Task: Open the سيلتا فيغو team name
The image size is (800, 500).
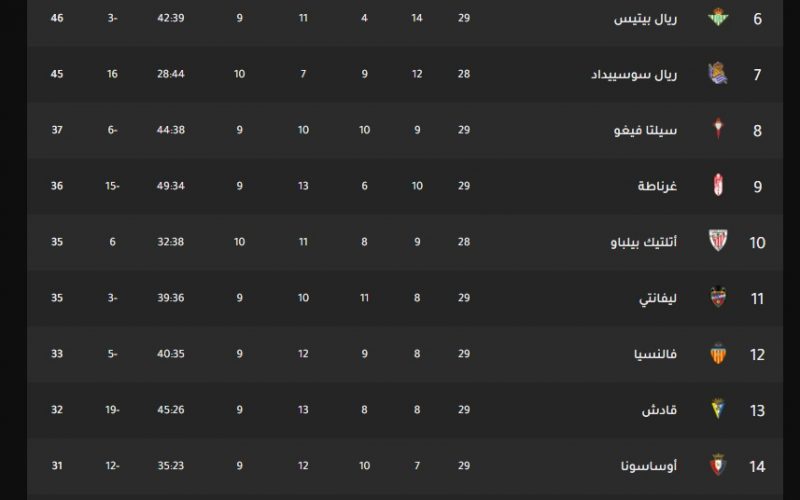Action: click(x=645, y=131)
